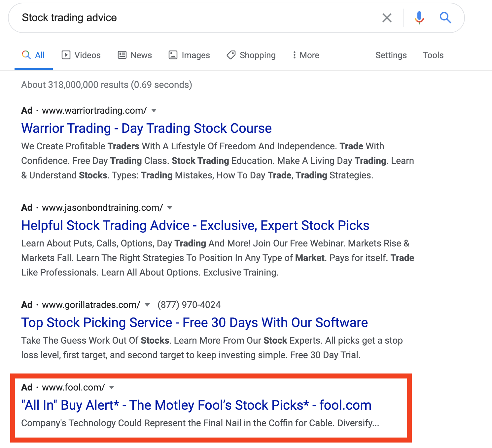Open Warrior Trading Day Trading Stock Course link
Screen dimensions: 492x448
pyautogui.click(x=146, y=128)
